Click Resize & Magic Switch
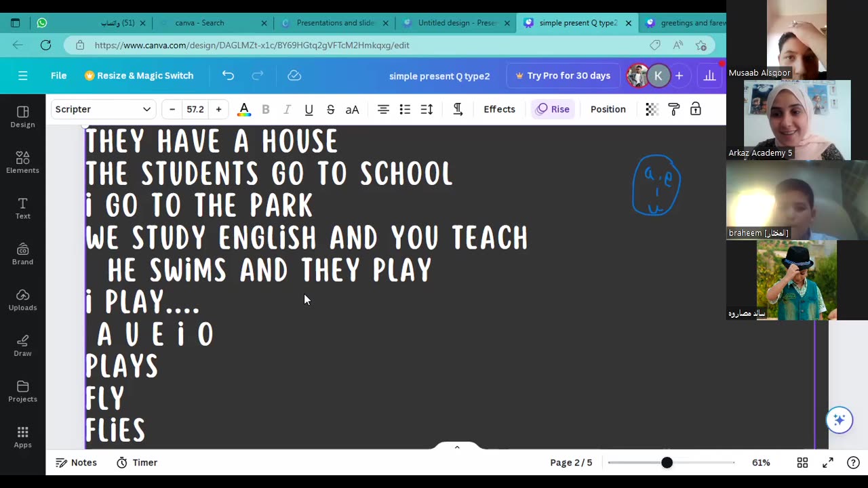 pyautogui.click(x=139, y=76)
